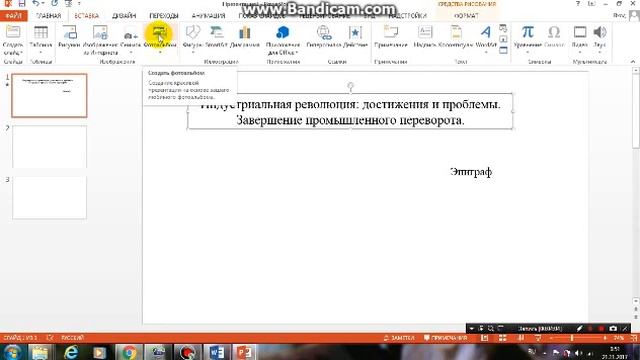Image resolution: width=640 pixels, height=360 pixels.
Task: Click the Audio (Звук) speaker icon
Action: point(600,32)
